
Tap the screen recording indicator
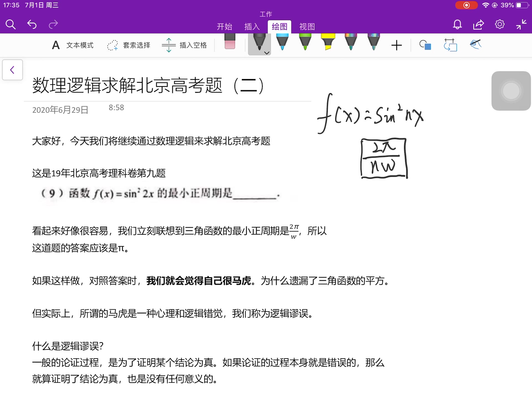tap(466, 5)
